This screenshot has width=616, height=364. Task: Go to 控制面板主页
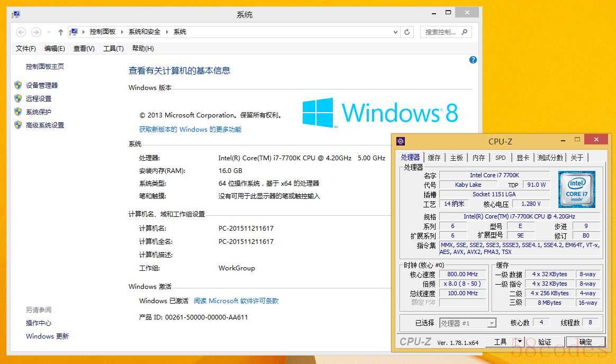click(45, 66)
